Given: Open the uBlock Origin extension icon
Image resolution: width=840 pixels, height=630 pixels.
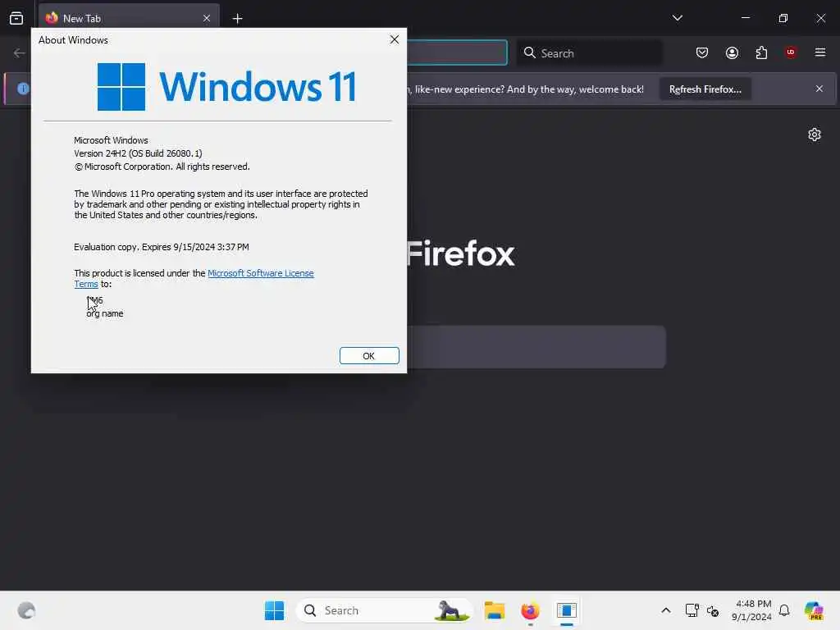Looking at the screenshot, I should click(791, 52).
